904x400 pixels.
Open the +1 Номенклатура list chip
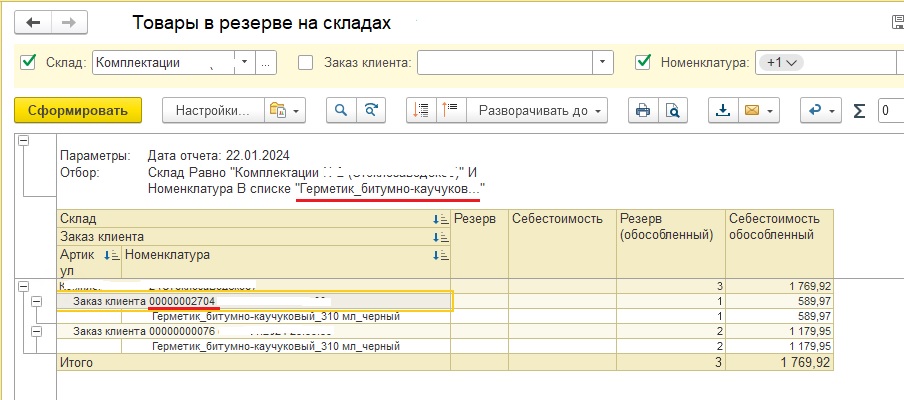(781, 62)
